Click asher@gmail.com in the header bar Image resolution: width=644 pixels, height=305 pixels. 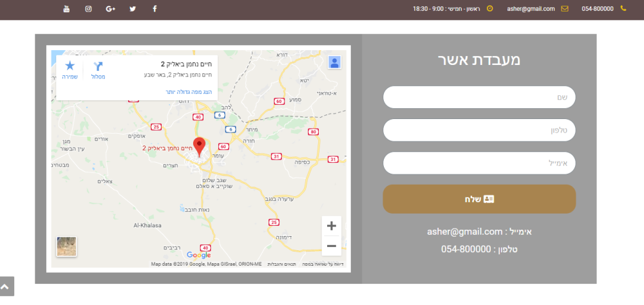531,8
